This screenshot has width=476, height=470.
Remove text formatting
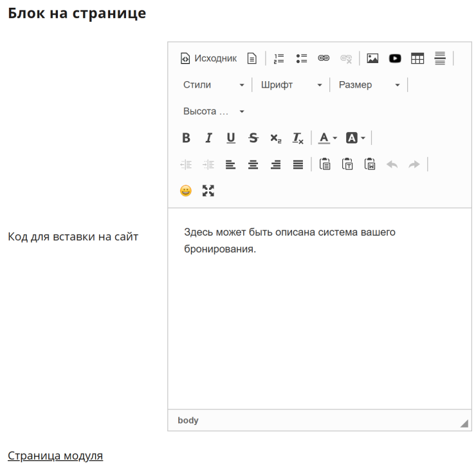[x=298, y=138]
